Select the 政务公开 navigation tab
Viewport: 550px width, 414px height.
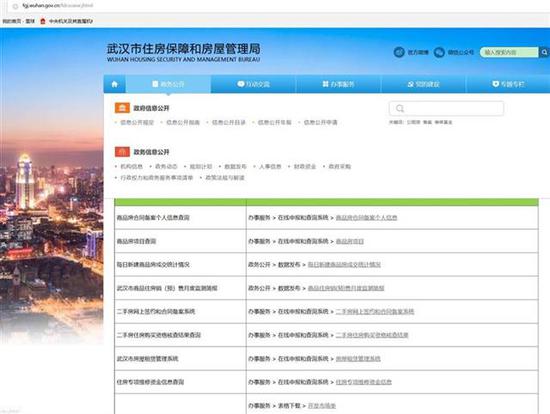pyautogui.click(x=168, y=84)
